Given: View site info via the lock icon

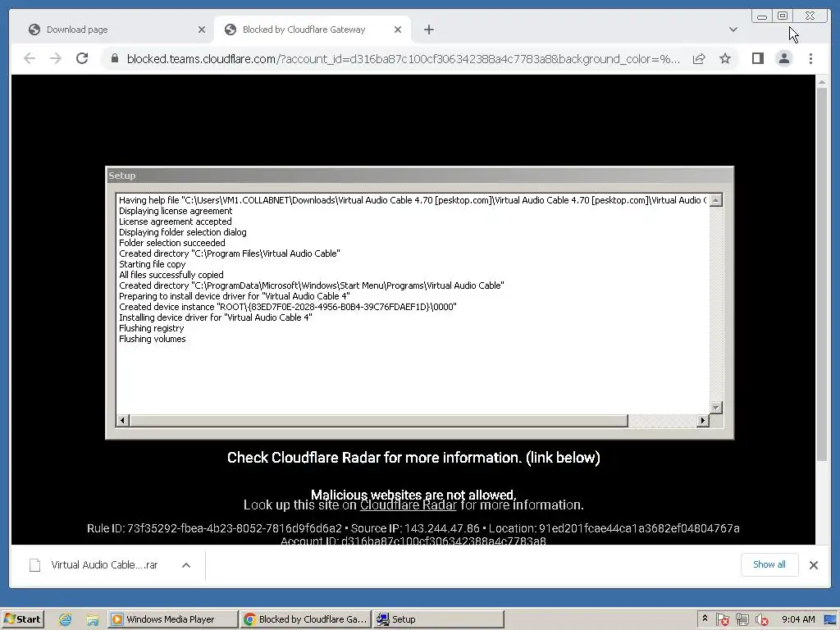Looking at the screenshot, I should pyautogui.click(x=114, y=58).
